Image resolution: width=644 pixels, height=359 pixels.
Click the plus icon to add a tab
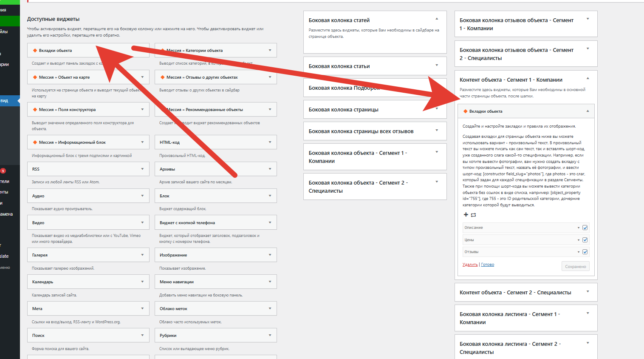point(466,215)
